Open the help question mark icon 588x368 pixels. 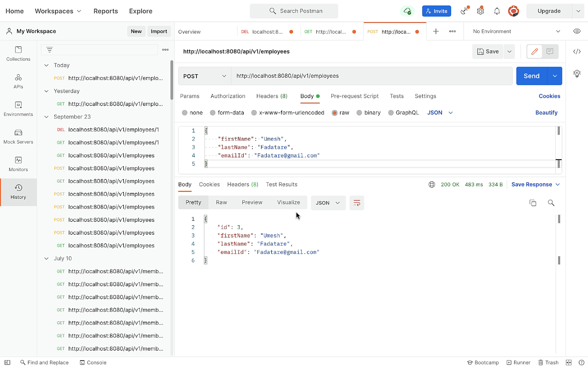click(x=581, y=362)
